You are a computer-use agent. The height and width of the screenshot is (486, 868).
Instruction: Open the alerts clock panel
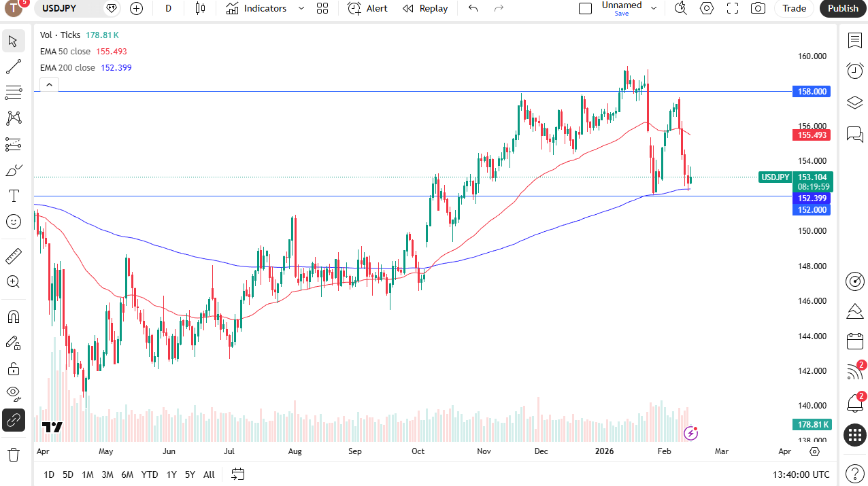pos(855,71)
